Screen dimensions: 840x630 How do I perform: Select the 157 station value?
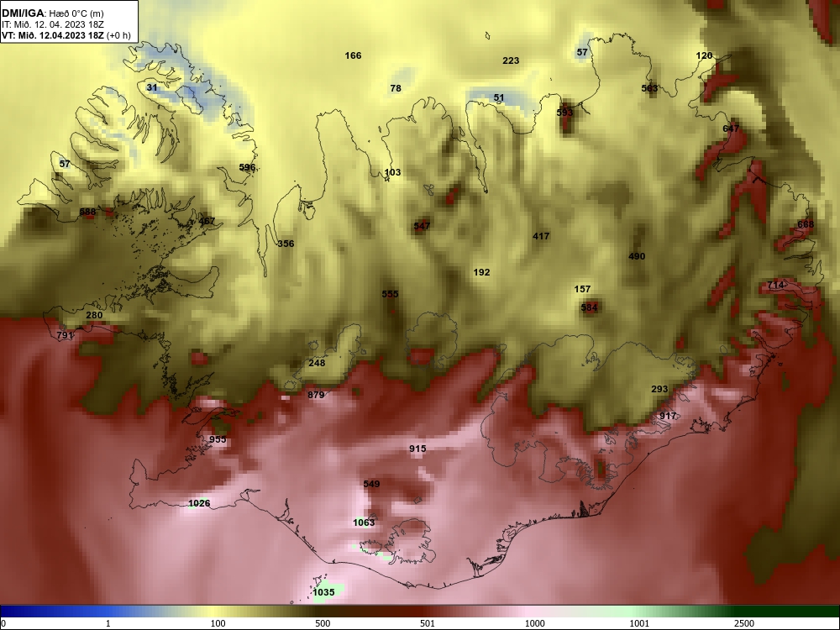pyautogui.click(x=582, y=289)
